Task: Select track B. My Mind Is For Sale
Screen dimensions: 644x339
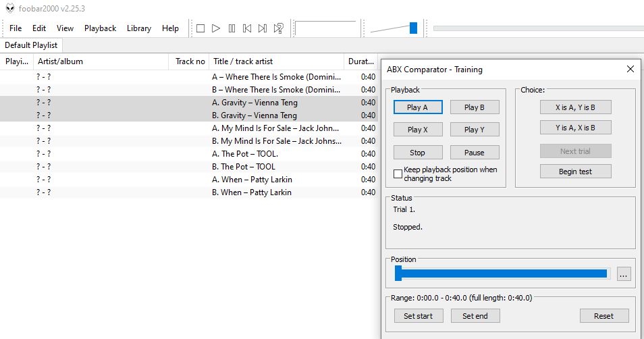Action: 189,141
